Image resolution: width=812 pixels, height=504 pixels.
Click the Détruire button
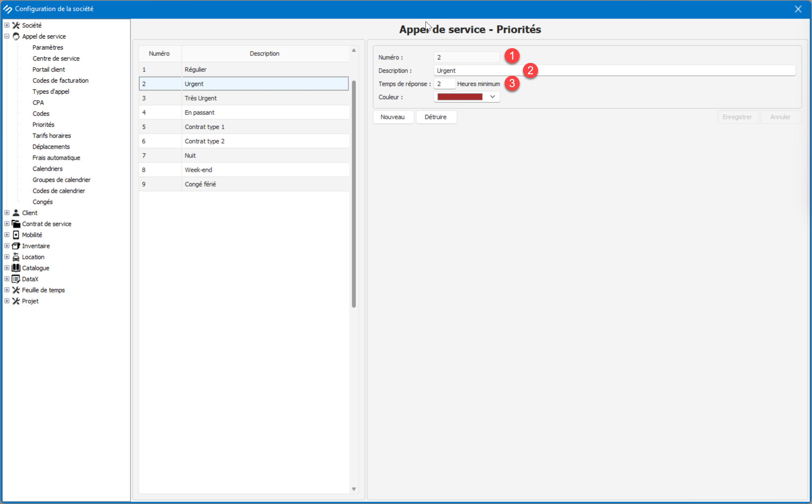pyautogui.click(x=435, y=117)
